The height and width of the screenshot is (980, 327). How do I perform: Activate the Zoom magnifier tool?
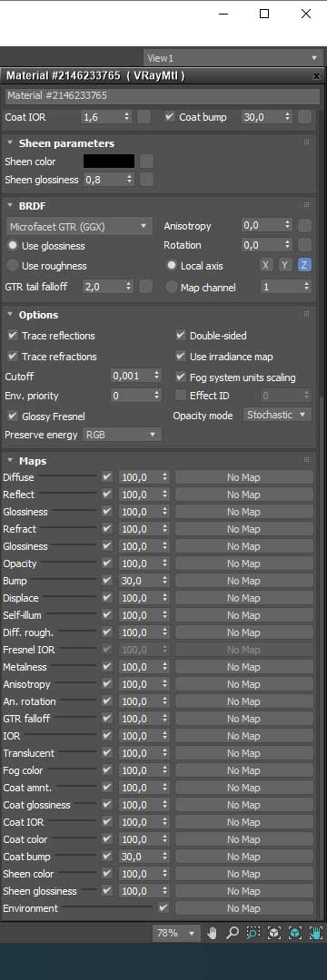point(233,933)
